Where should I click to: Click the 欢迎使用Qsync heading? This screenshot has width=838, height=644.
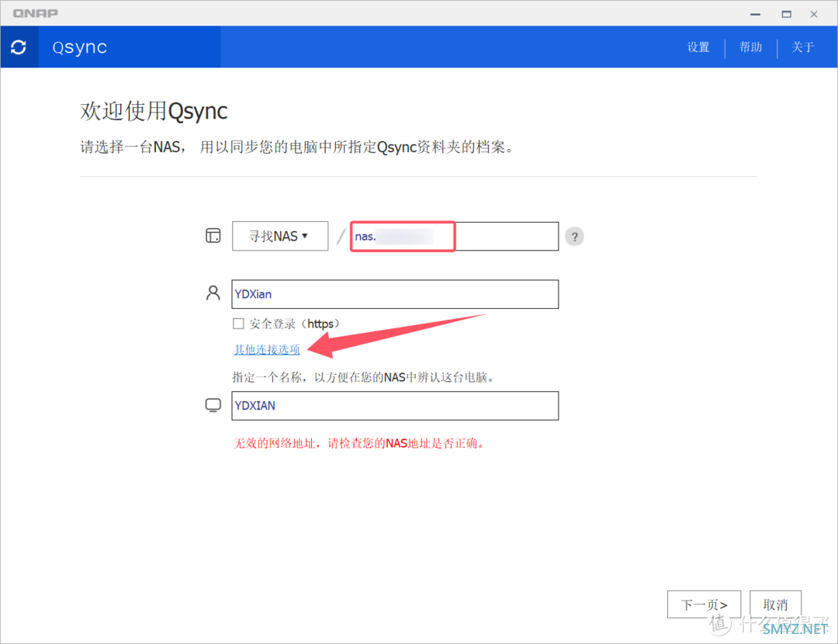[x=154, y=111]
